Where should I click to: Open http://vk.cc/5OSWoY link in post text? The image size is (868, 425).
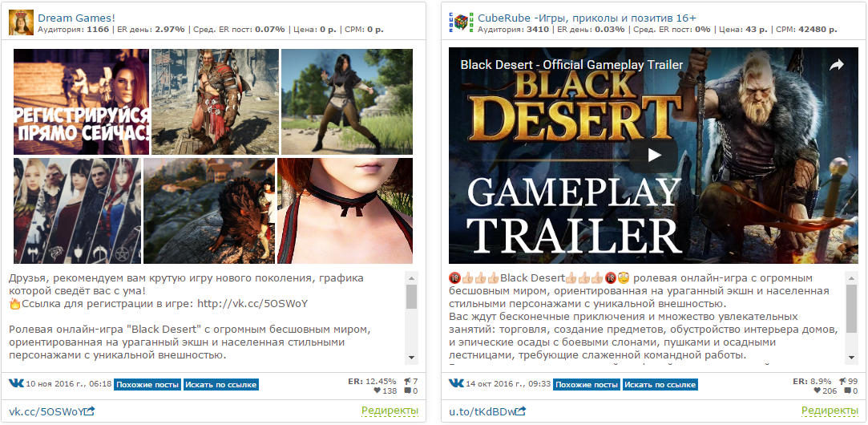coord(252,304)
